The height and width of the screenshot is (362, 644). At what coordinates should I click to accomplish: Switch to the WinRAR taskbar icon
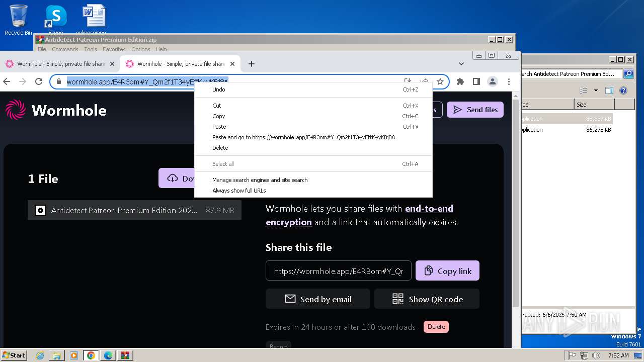click(125, 355)
